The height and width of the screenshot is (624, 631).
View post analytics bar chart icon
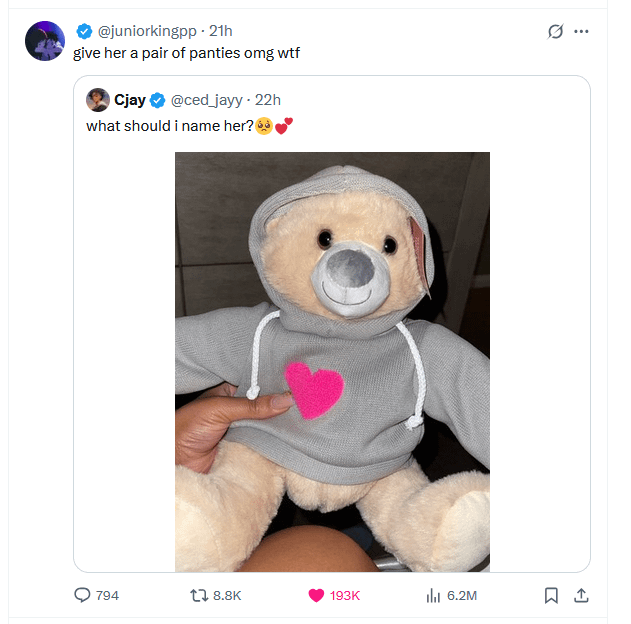pos(433,595)
